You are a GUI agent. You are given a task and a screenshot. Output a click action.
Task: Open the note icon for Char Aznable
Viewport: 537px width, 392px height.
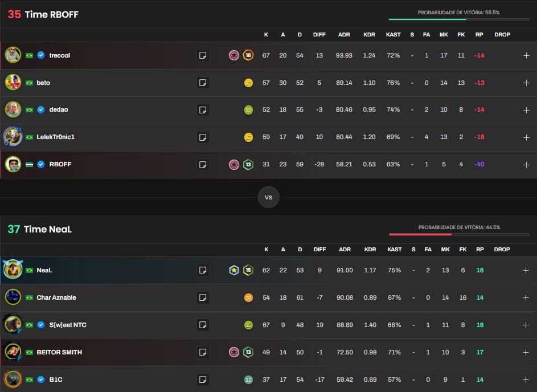203,297
